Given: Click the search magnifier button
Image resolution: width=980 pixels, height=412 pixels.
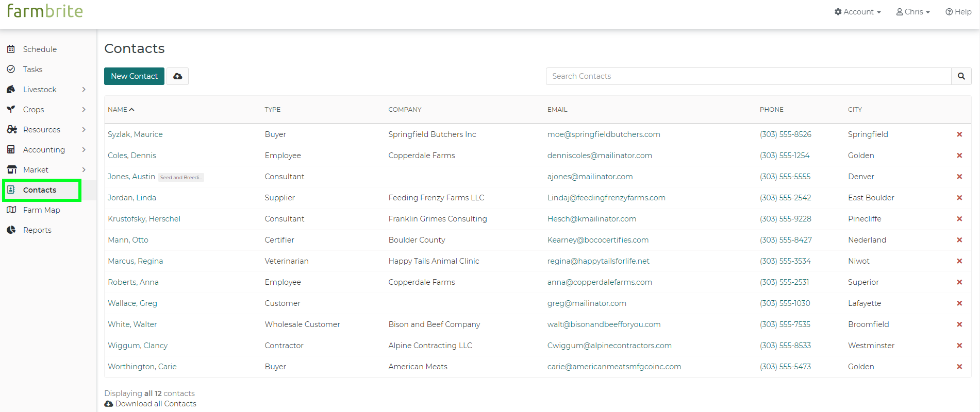Looking at the screenshot, I should point(961,76).
